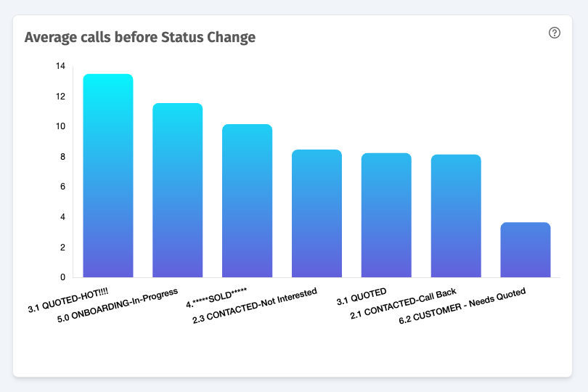The image size is (588, 392).
Task: Select the 3.1 QUOTED bar
Action: click(386, 216)
